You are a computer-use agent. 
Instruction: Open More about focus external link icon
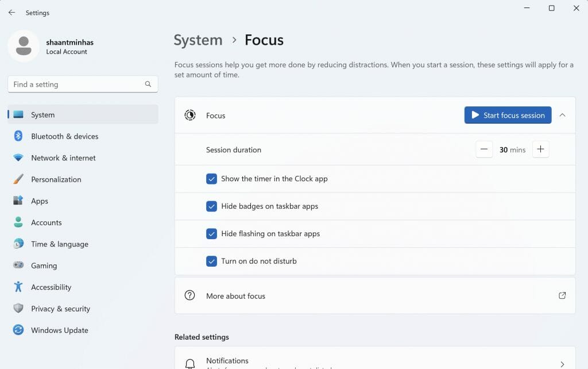(562, 295)
